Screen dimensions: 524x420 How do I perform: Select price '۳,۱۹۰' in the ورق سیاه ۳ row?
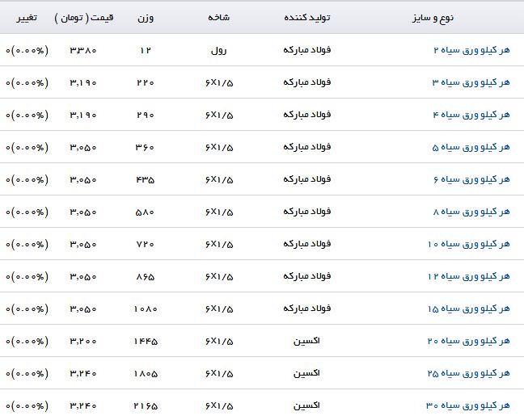[x=82, y=82]
